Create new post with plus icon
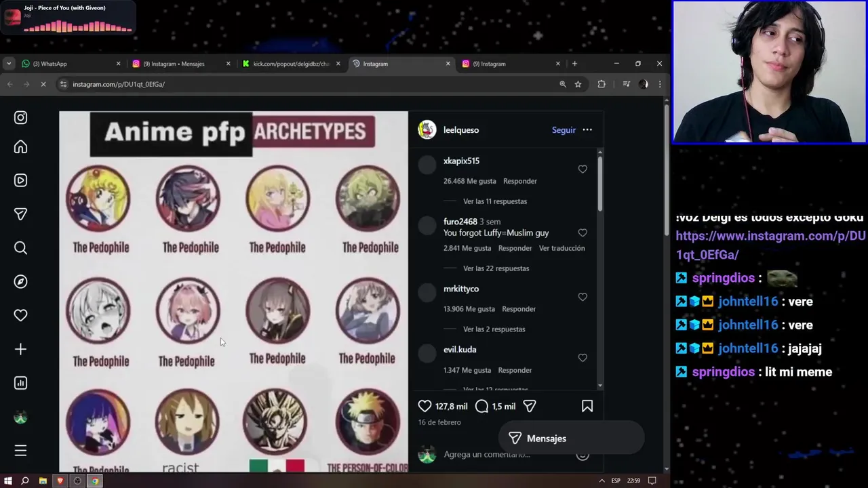 click(x=20, y=349)
